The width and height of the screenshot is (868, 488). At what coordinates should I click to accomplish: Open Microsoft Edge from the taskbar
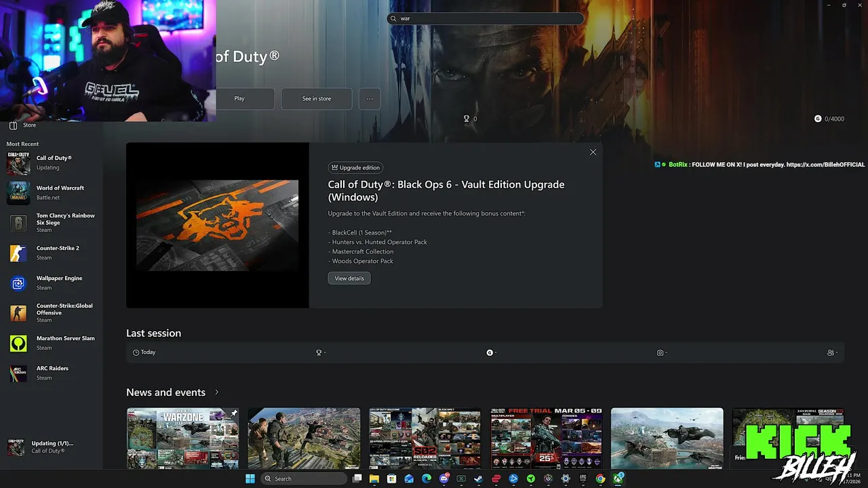click(x=427, y=479)
